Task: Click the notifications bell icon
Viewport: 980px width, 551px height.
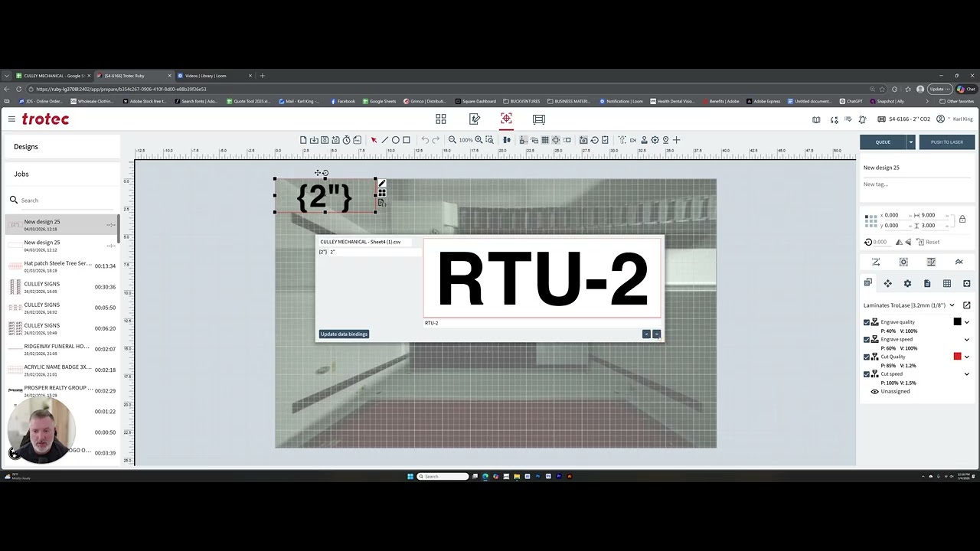Action: [x=862, y=119]
